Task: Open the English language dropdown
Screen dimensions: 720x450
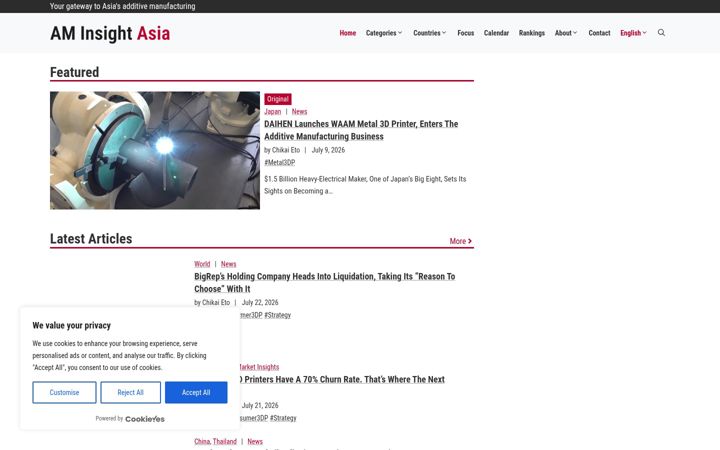Action: coord(633,33)
